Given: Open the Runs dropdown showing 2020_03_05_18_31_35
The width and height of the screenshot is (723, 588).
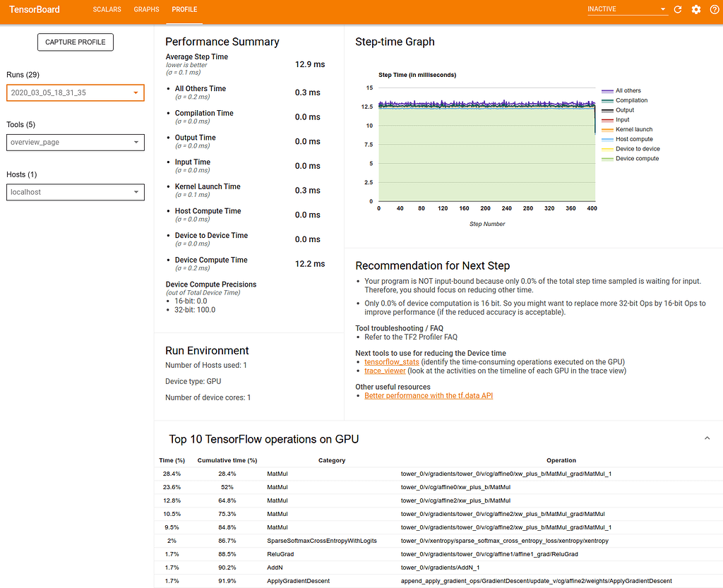Looking at the screenshot, I should (x=75, y=92).
